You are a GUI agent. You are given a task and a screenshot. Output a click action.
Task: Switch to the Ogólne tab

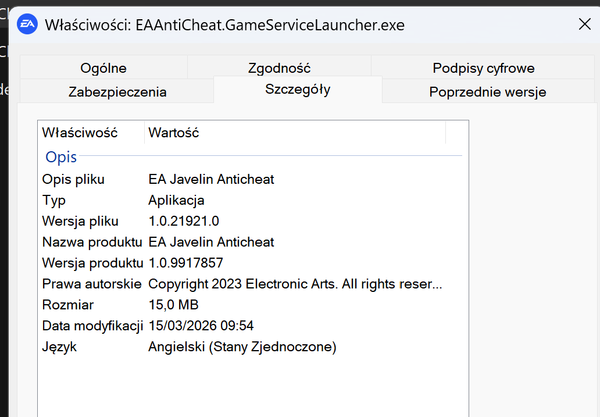103,68
